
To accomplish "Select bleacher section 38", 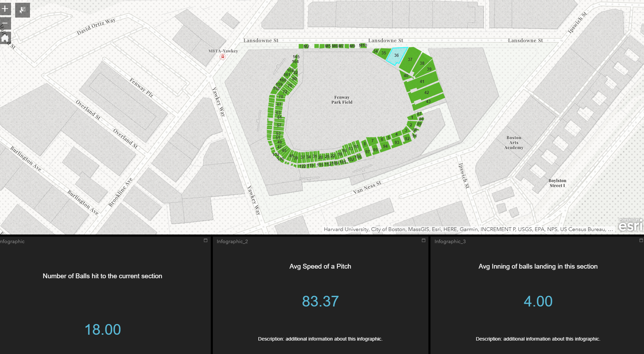I will 422,63.
